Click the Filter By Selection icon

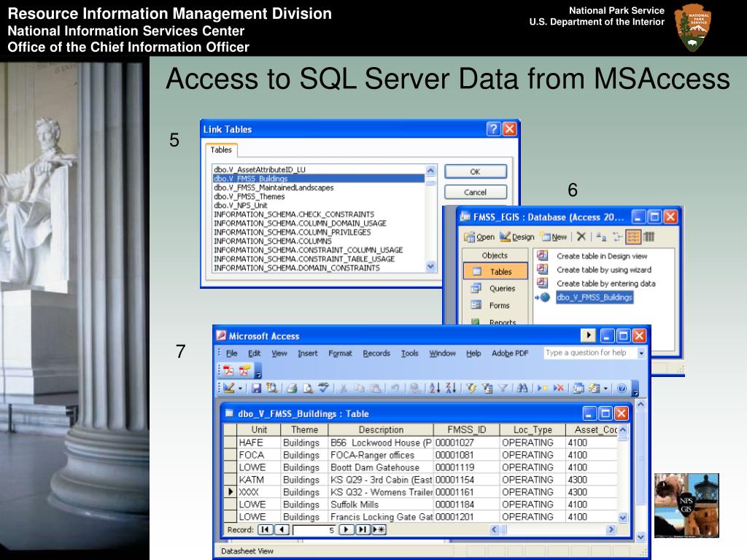(x=471, y=388)
